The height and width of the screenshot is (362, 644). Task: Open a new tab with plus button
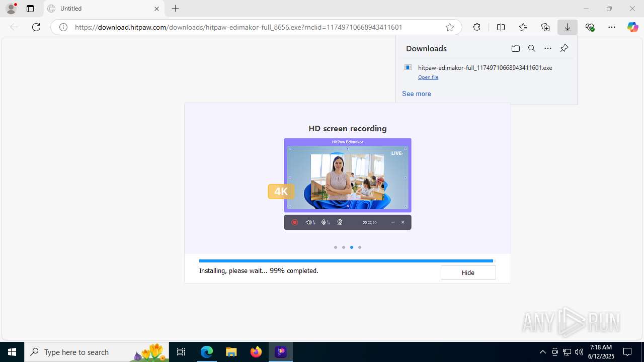(175, 9)
